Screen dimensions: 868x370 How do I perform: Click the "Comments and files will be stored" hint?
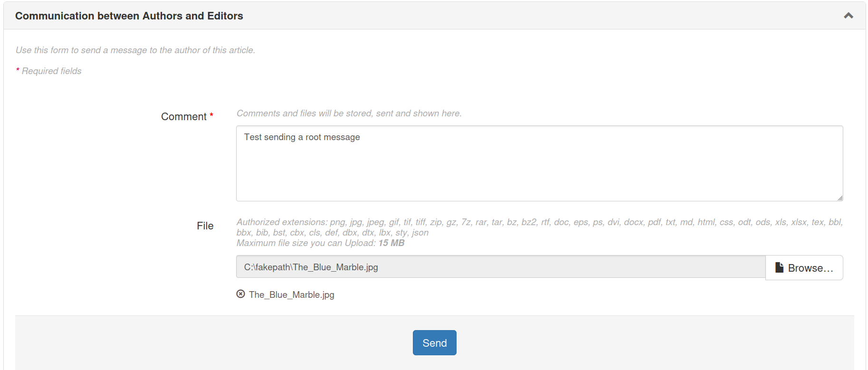(x=349, y=114)
